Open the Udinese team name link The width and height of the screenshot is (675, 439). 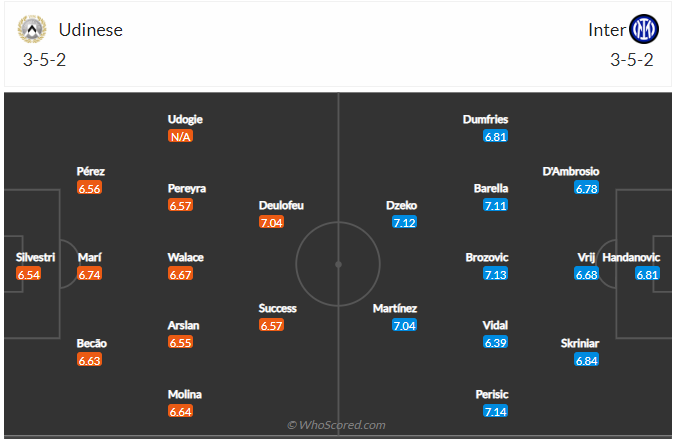tap(90, 30)
